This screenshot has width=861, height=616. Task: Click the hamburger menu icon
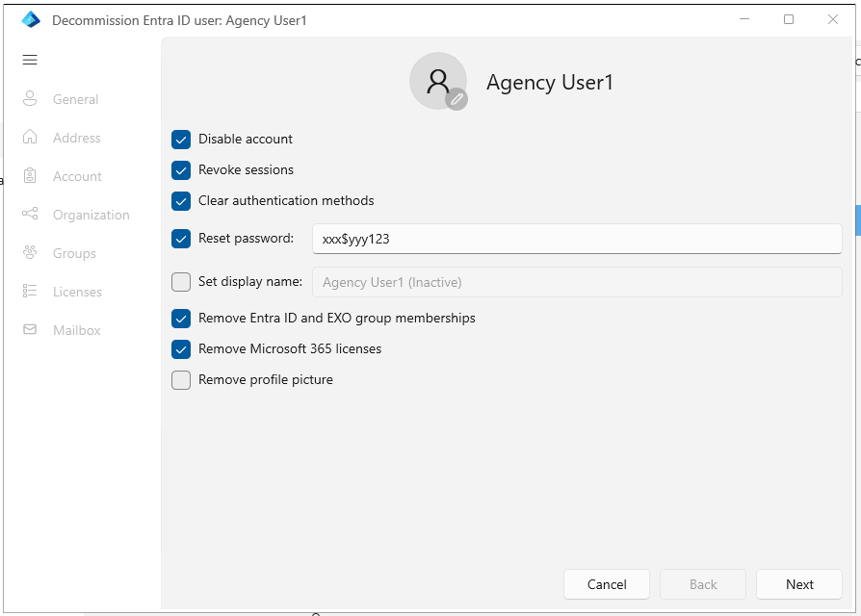30,60
